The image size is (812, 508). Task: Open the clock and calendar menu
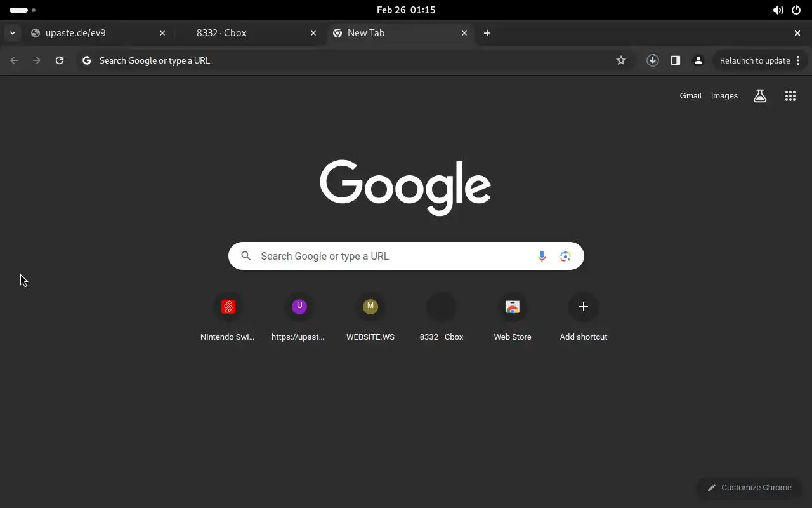pos(406,10)
